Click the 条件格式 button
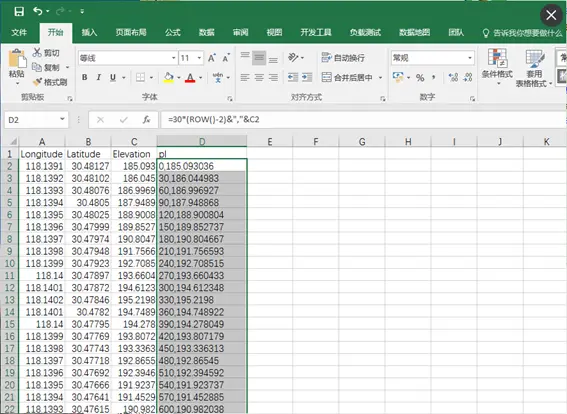The width and height of the screenshot is (567, 414). coord(497,67)
